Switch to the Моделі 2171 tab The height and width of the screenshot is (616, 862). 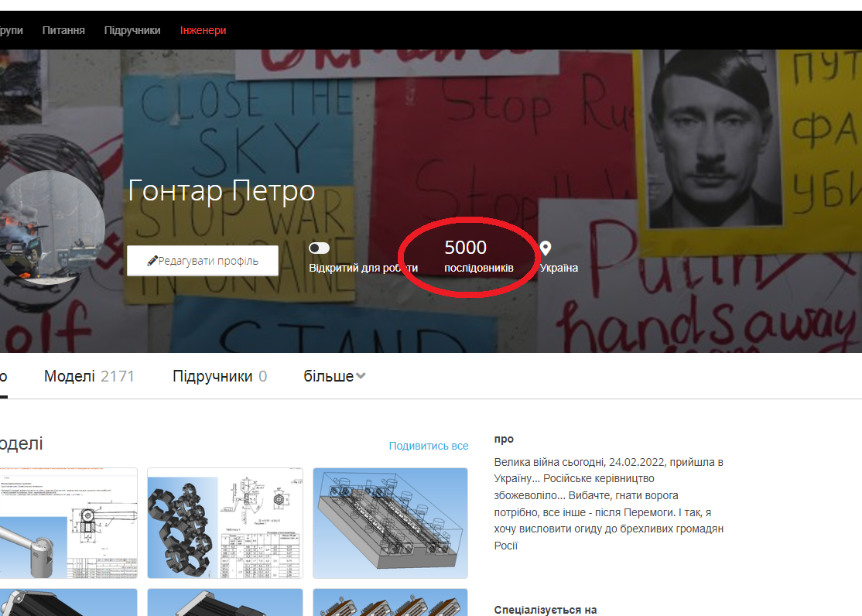click(89, 376)
